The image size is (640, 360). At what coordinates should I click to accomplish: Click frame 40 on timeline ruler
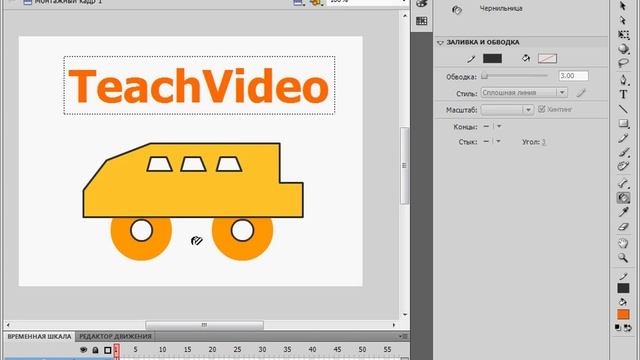(312, 349)
